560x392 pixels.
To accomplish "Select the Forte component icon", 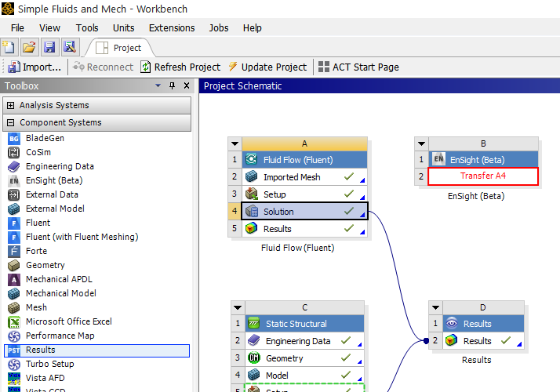I will 14,251.
